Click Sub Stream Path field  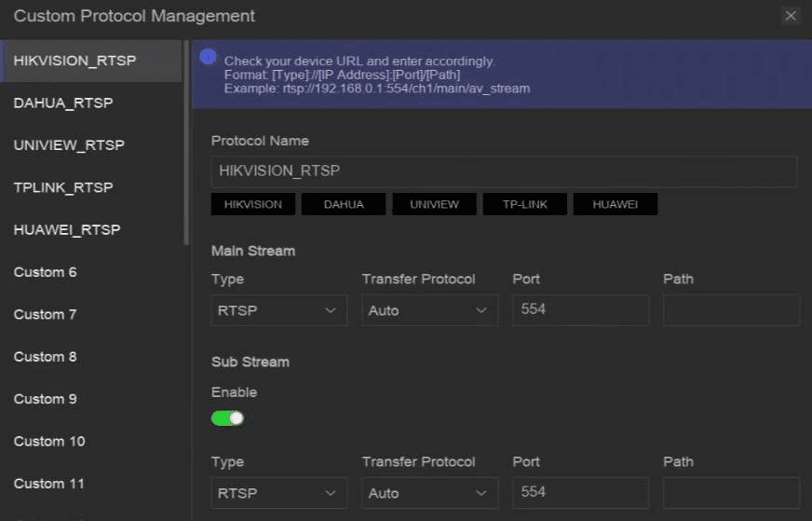pyautogui.click(x=731, y=493)
